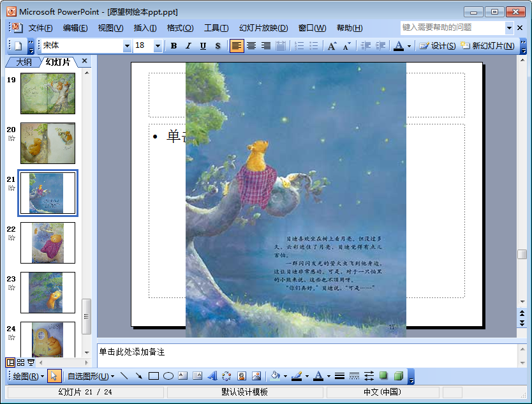Select the Arrow drawing tool
Image resolution: width=532 pixels, height=404 pixels.
click(139, 376)
